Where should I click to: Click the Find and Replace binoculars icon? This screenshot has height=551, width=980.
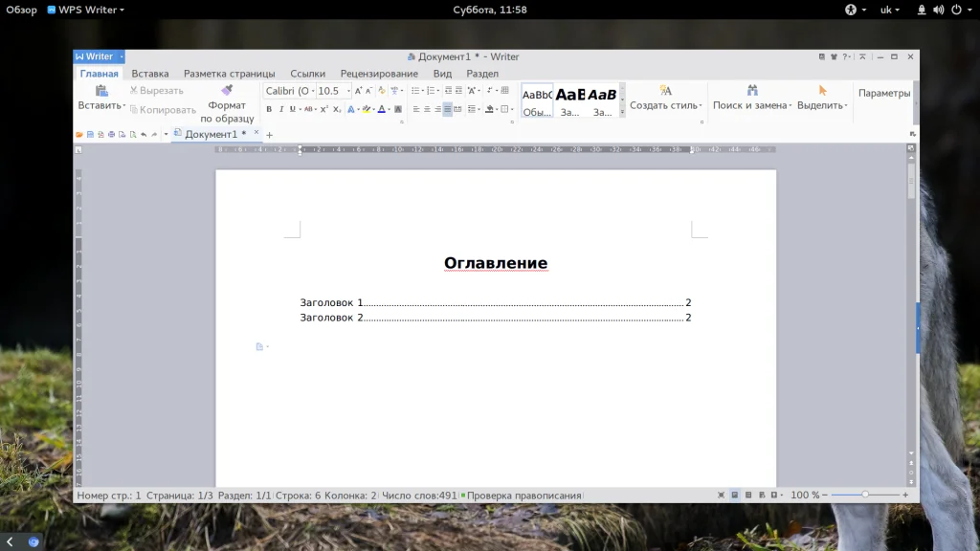pyautogui.click(x=752, y=91)
